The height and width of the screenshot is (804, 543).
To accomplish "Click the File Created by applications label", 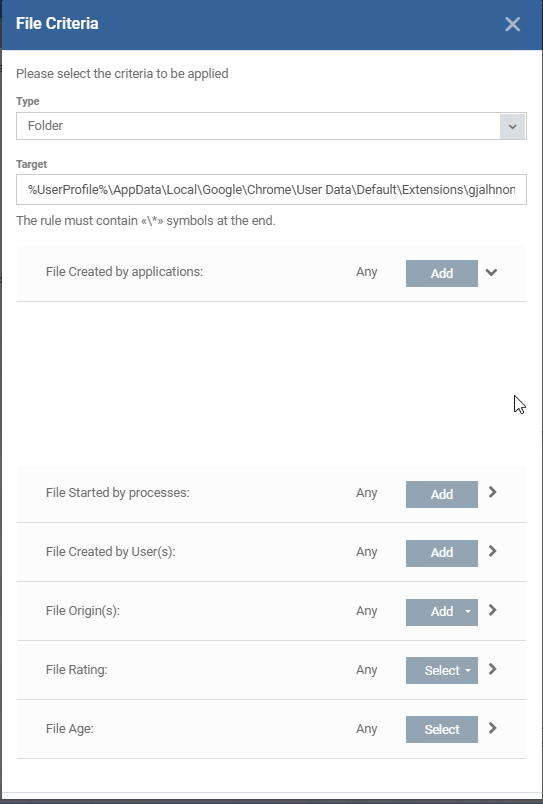I will coord(124,272).
